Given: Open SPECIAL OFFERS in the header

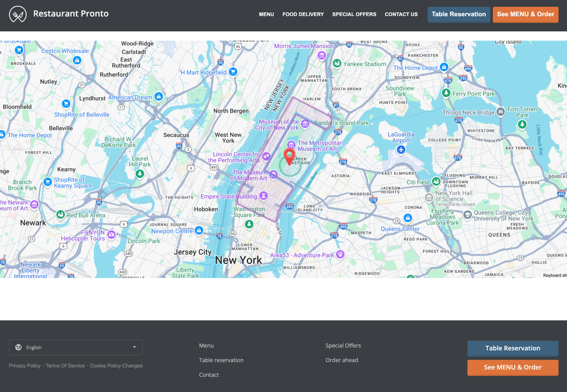Looking at the screenshot, I should point(354,14).
